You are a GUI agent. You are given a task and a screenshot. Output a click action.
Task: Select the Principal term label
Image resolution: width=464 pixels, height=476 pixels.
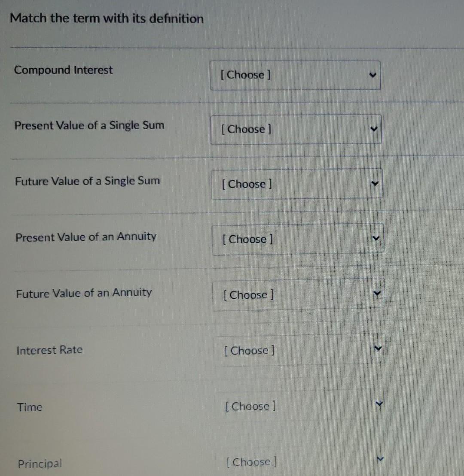coord(40,464)
